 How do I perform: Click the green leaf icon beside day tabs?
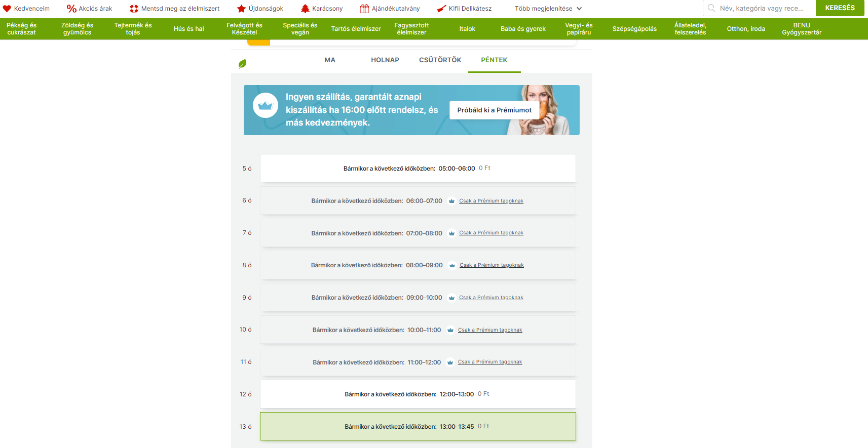(x=242, y=64)
